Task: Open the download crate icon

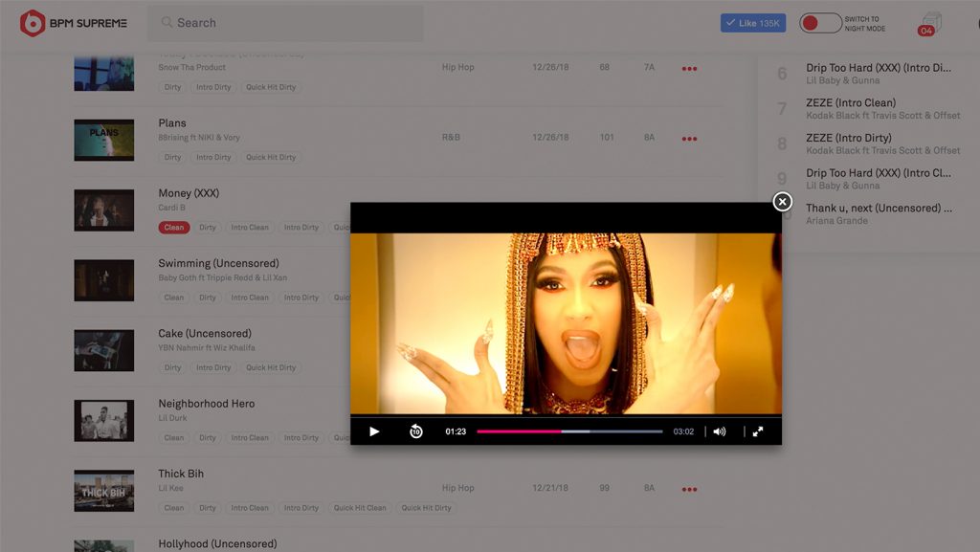Action: (x=929, y=23)
